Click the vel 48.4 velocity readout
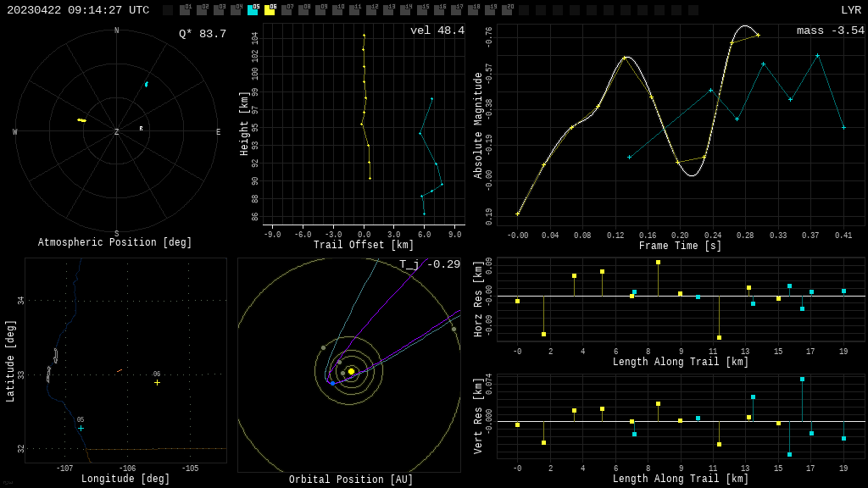This screenshot has width=868, height=488. pos(437,30)
